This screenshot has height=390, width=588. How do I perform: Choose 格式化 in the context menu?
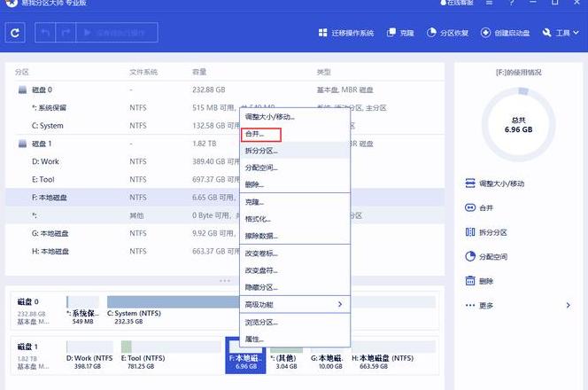point(295,219)
